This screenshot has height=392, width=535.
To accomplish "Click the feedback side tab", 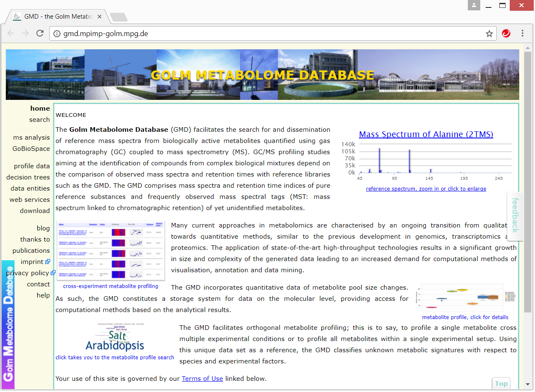I will tap(515, 215).
